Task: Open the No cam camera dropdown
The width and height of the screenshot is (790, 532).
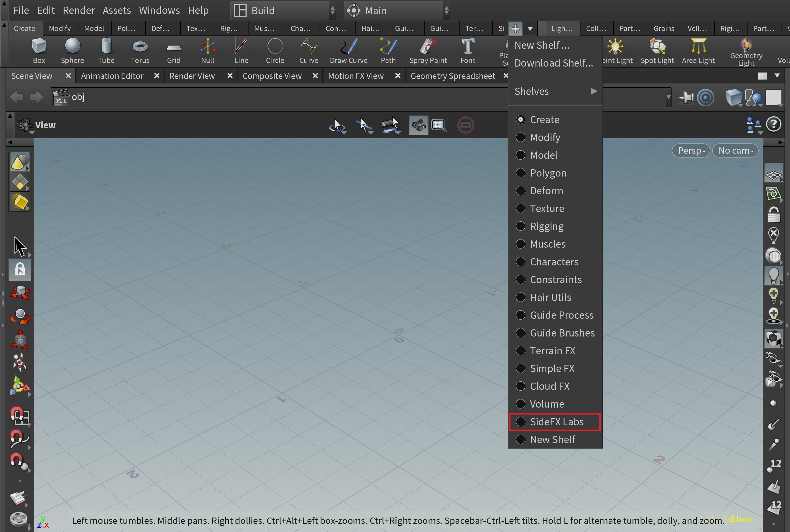Action: tap(735, 150)
